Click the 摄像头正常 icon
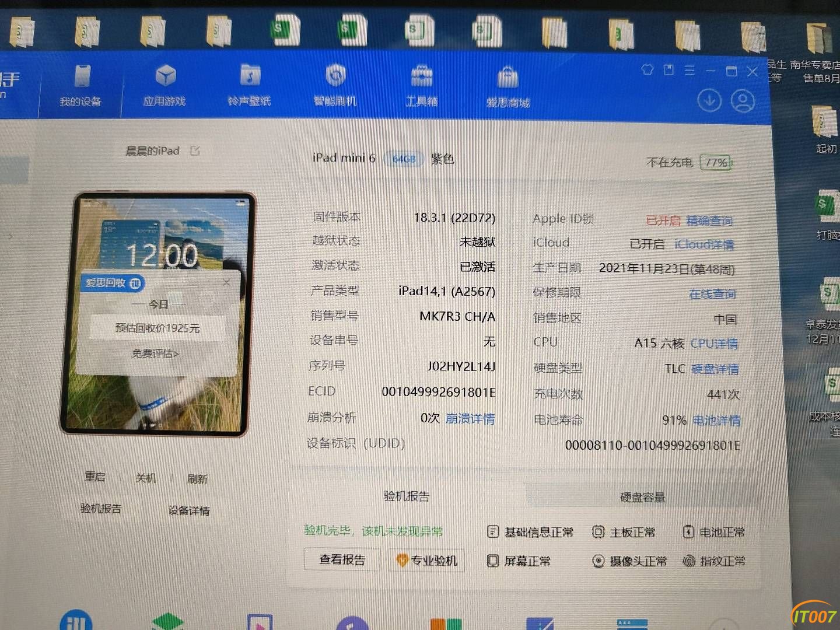840x630 pixels. pos(598,561)
